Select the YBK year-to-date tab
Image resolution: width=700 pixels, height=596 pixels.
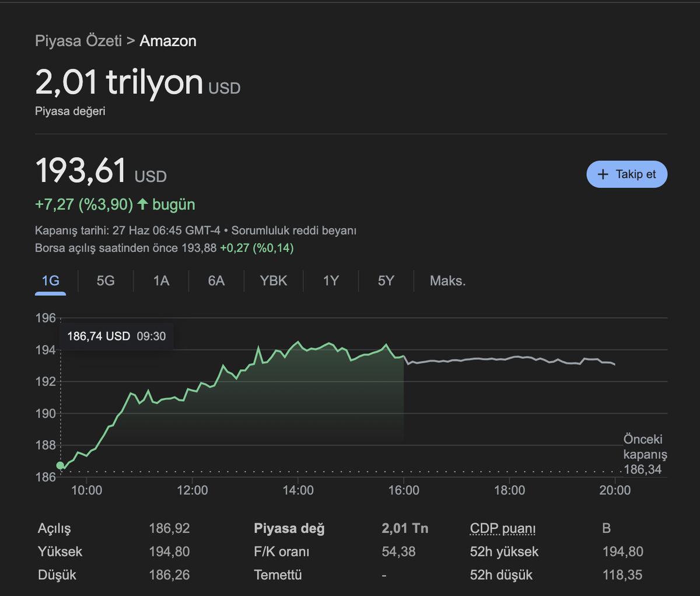click(x=273, y=281)
